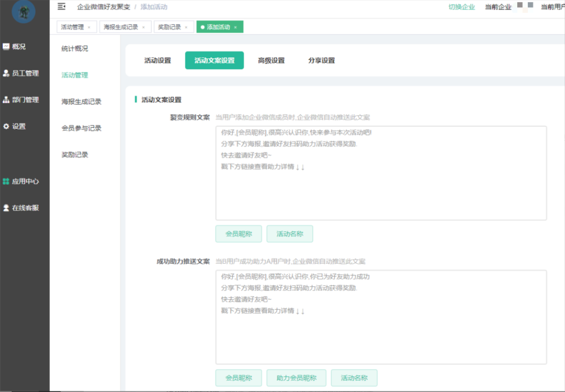
Task: Close the 奖励记录 page tab
Action: click(186, 27)
